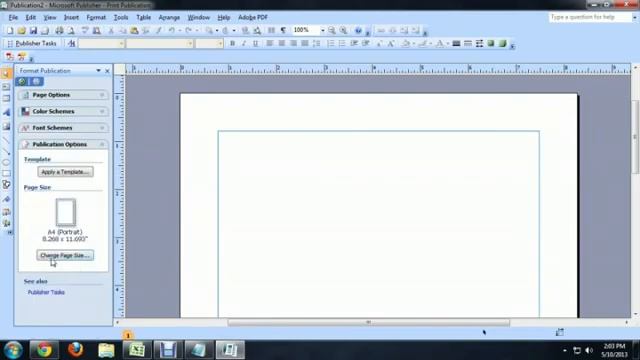
Task: Toggle the bullets list button
Action: (x=342, y=44)
